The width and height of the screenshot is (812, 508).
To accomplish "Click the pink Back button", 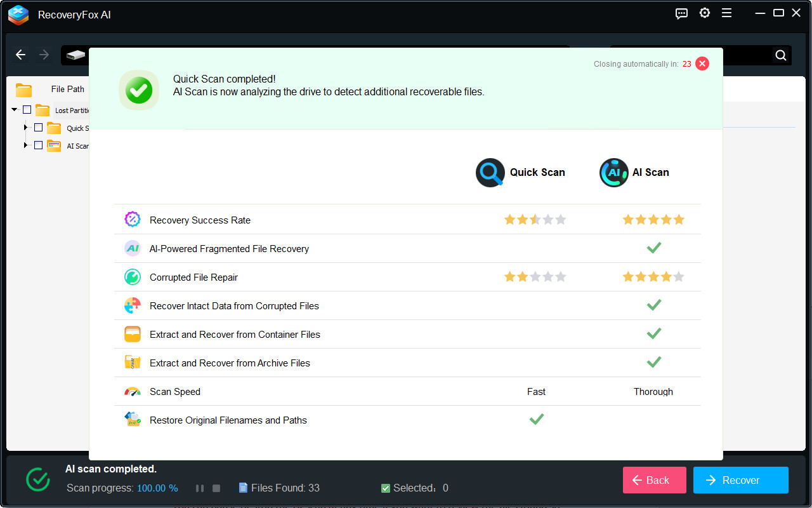I will pos(655,480).
